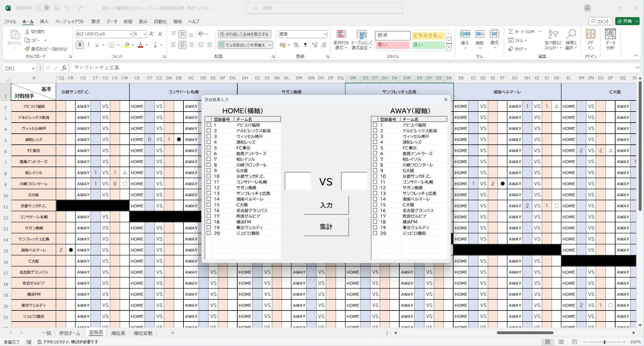Screen dimensions: 644x346
Task: Click the HOME score input box
Action: coord(298,181)
